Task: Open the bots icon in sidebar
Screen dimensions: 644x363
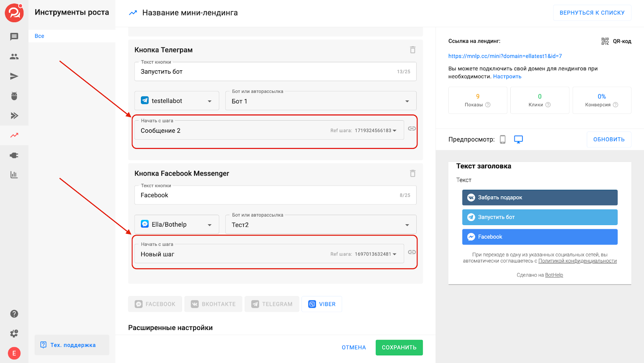Action: point(14,96)
